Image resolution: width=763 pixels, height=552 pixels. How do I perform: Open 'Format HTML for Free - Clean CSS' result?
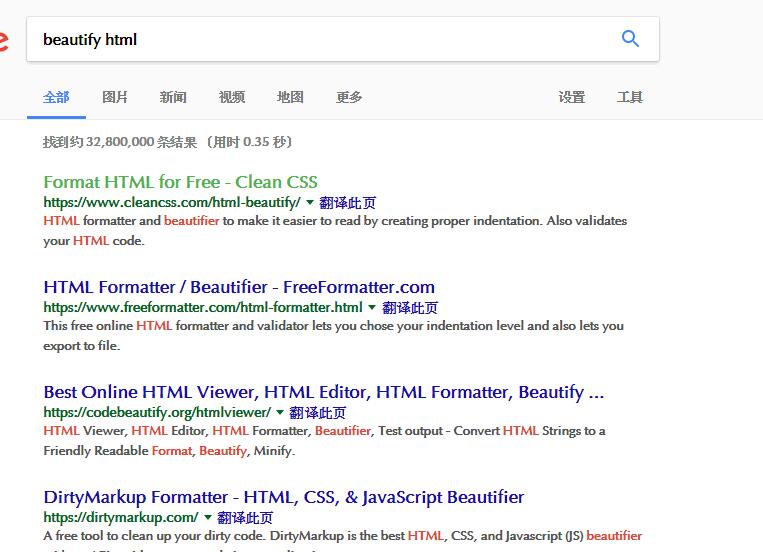point(181,182)
